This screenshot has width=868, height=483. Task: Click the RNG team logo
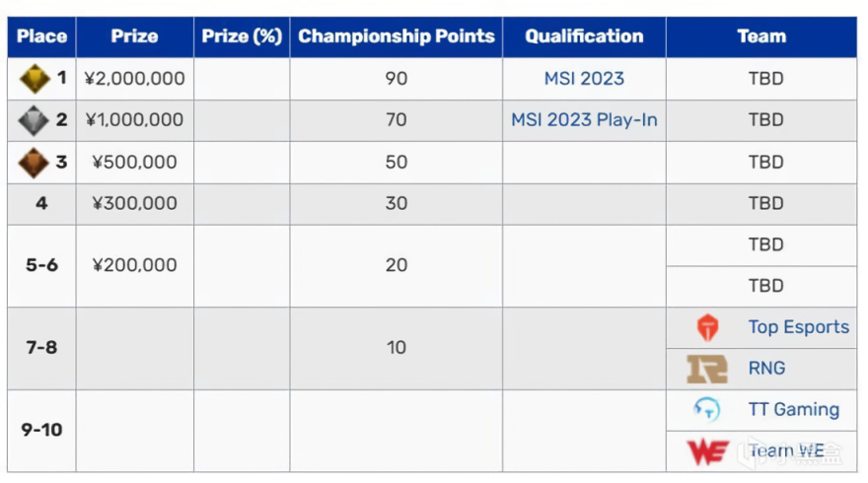pyautogui.click(x=707, y=369)
